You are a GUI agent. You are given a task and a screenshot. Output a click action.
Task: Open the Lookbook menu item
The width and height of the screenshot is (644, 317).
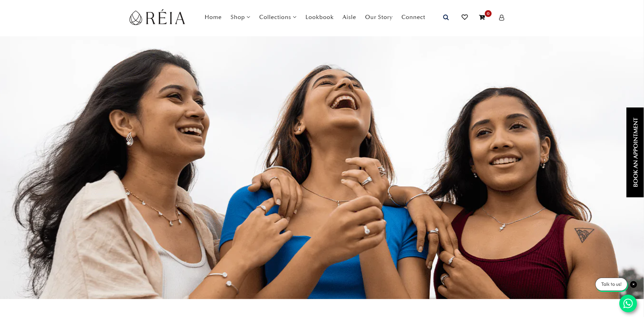click(x=319, y=17)
